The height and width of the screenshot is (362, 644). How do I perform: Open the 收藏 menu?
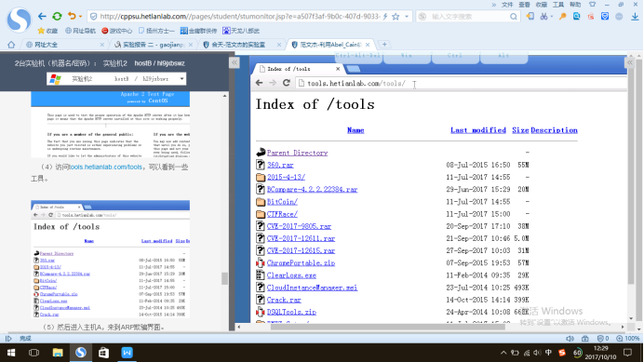pyautogui.click(x=542, y=5)
